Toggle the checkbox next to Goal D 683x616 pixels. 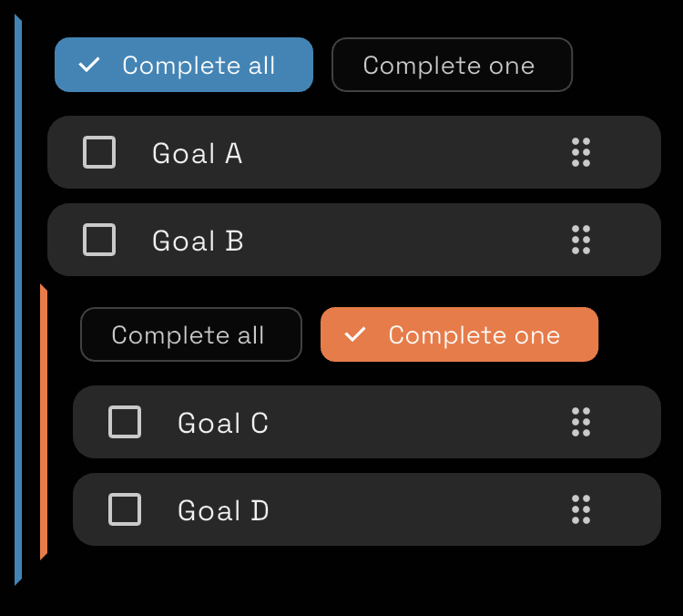tap(125, 509)
